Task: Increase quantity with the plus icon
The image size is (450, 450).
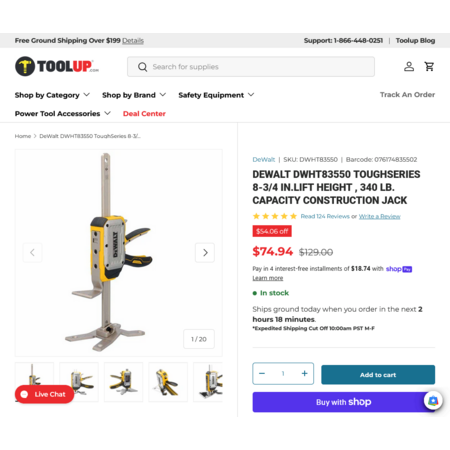Action: pyautogui.click(x=304, y=373)
